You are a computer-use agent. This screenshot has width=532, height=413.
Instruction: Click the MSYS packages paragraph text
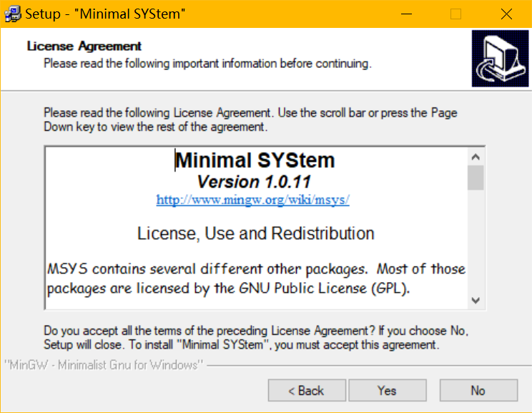[x=256, y=279]
